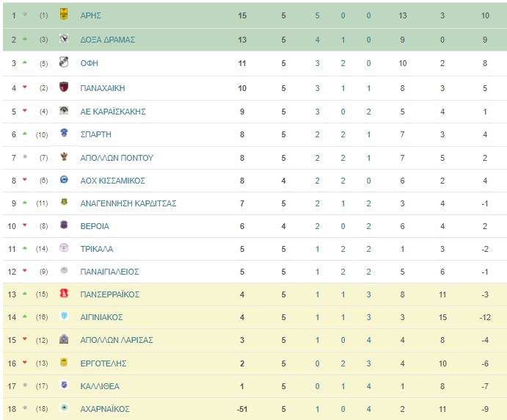The image size is (507, 420).
Task: Select the ΑΧΑΡΝΑΪΚΟΣ team name
Action: click(105, 409)
